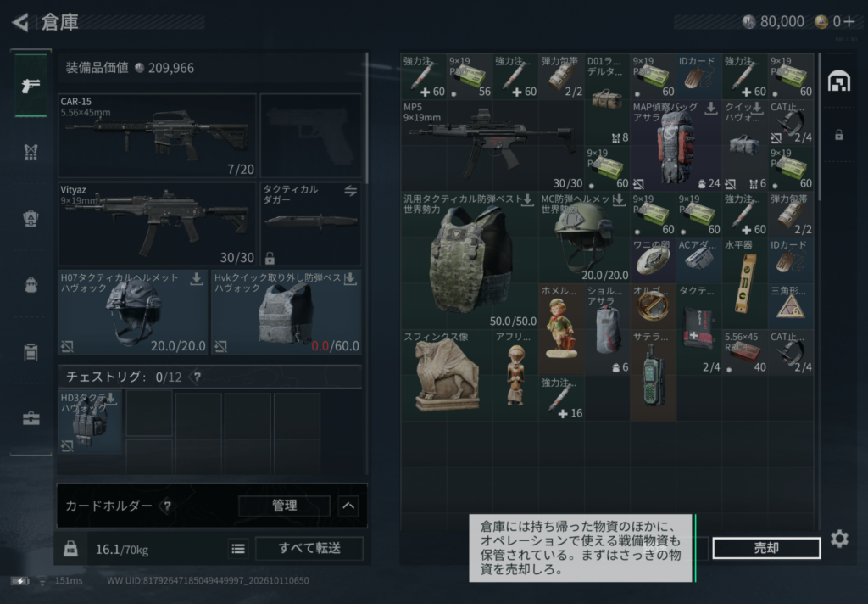This screenshot has width=868, height=604.
Task: Select the ショル アサラ sling bag
Action: [607, 329]
